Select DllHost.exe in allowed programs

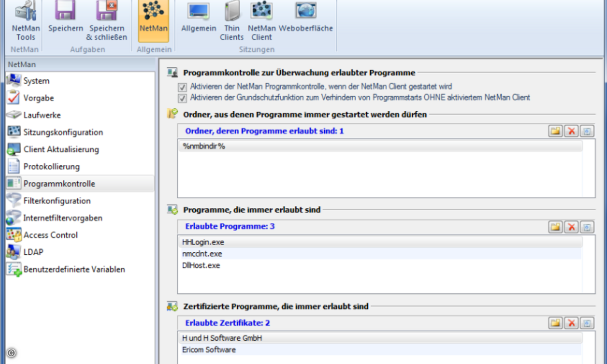point(380,265)
